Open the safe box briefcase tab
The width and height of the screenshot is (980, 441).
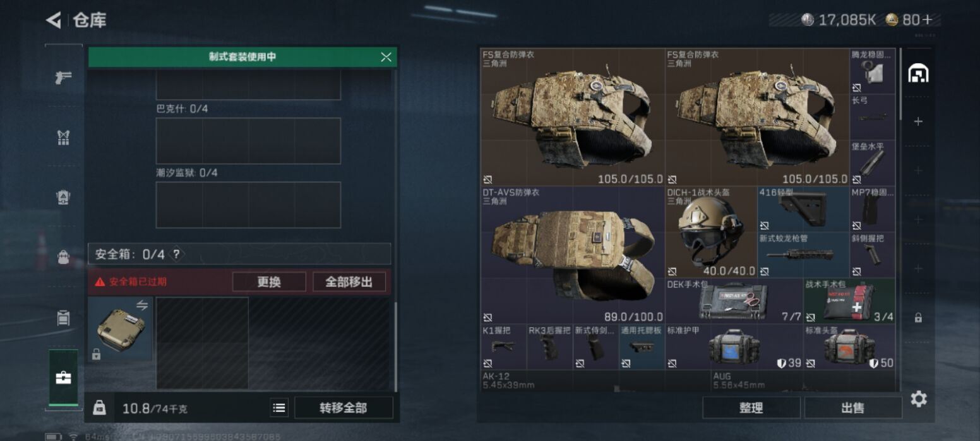[64, 378]
